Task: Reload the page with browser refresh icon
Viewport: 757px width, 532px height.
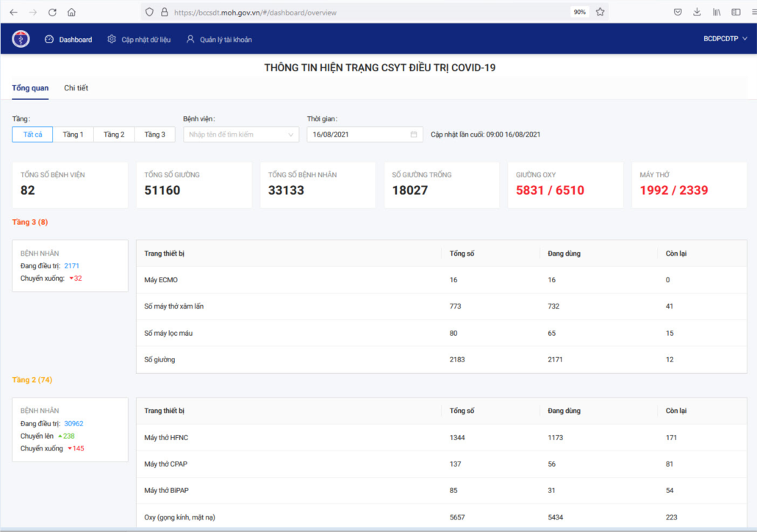Action: (x=52, y=12)
